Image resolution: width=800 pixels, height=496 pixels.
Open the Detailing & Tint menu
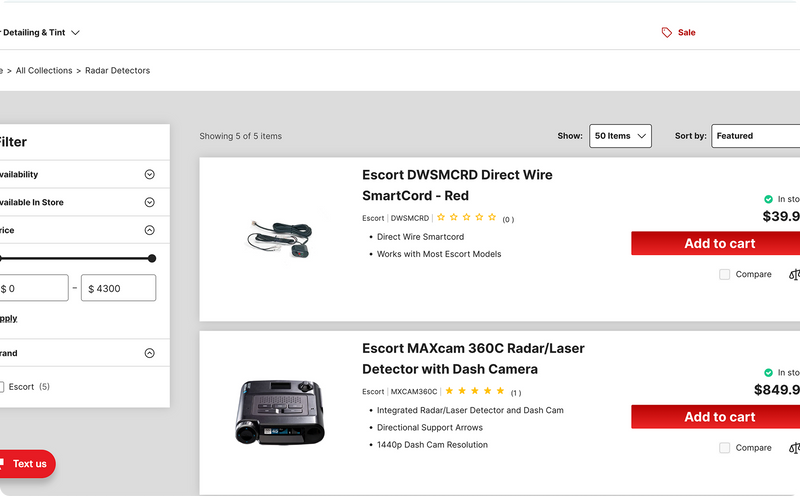[x=40, y=32]
